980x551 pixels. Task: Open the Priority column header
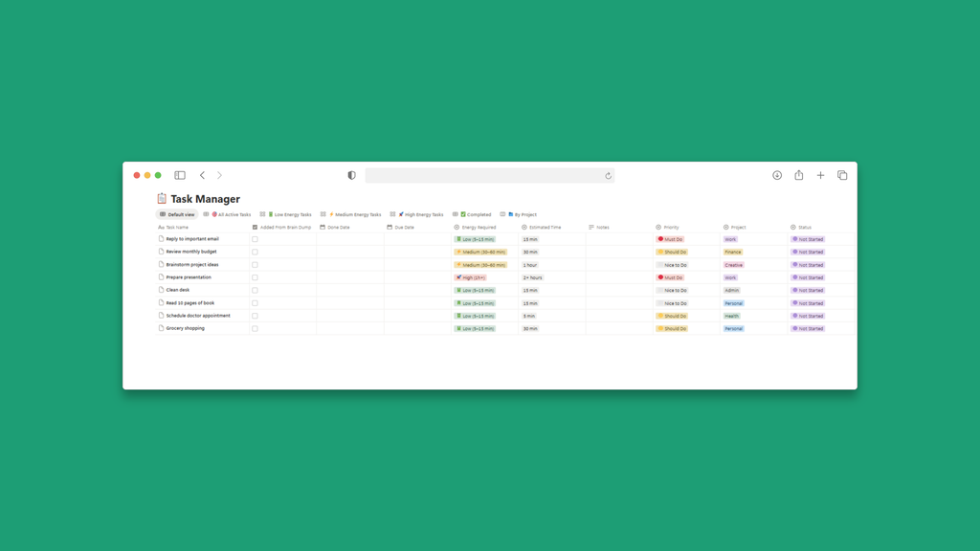667,228
